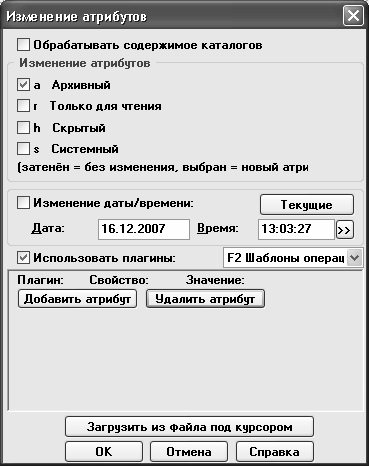The height and width of the screenshot is (466, 369).
Task: Confirm with the OK button
Action: point(104,452)
